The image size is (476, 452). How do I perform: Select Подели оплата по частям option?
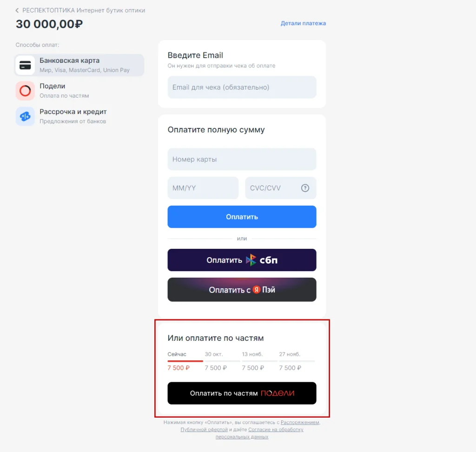(79, 91)
